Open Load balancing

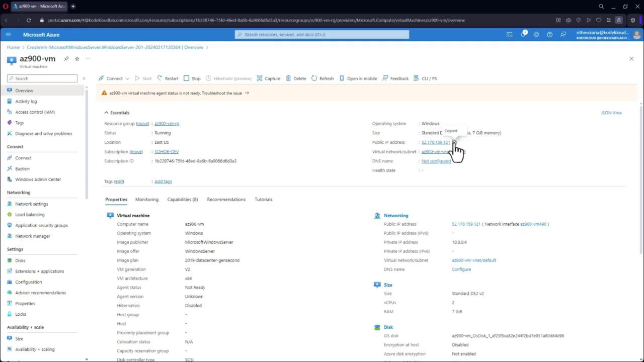(30, 215)
